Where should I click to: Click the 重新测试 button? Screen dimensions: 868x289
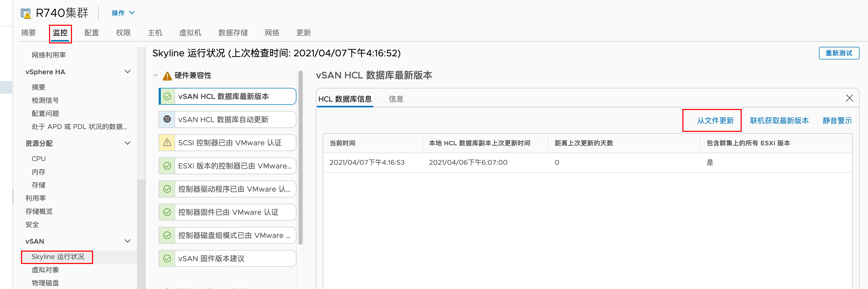(x=838, y=53)
